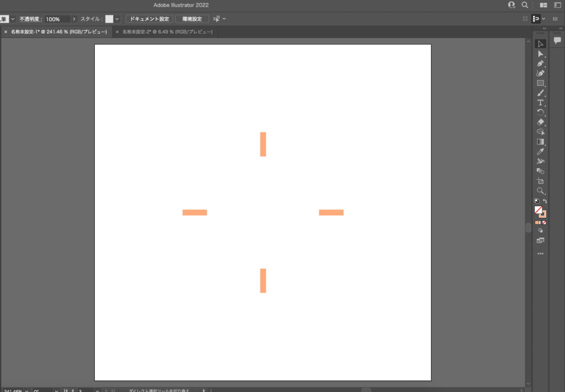Select the Eraser tool
The width and height of the screenshot is (565, 392).
coord(540,122)
